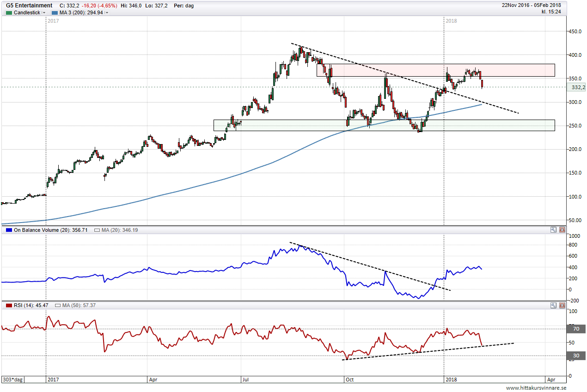Screen dimensions: 587x392
Task: Expand the Candlestick chart type dropdown
Action: (44, 13)
